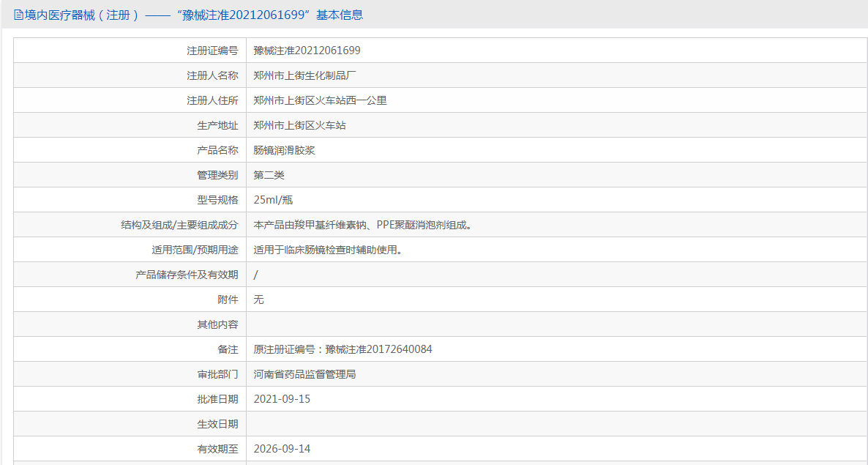Click the expiry date 2026-09-14
The image size is (868, 465).
(x=282, y=448)
